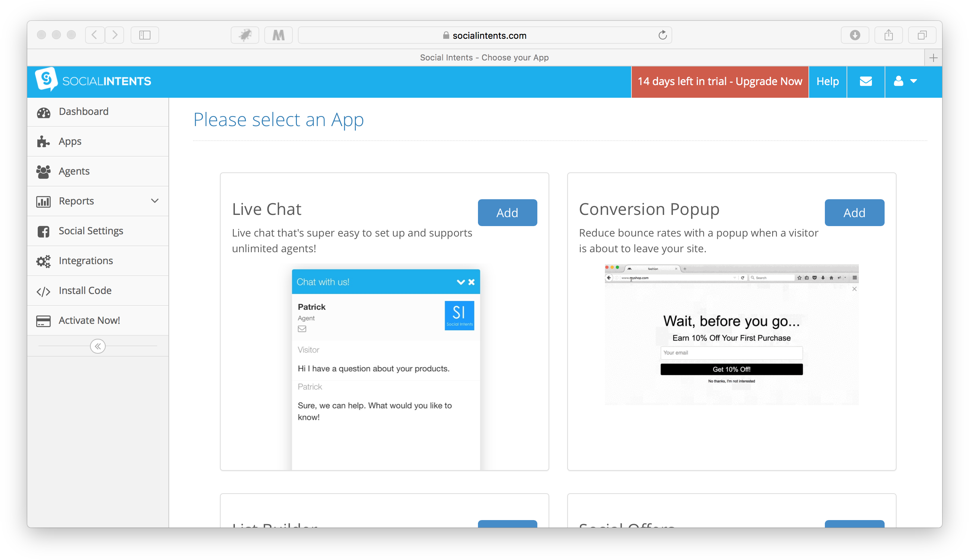
Task: Click the M extension toolbar icon
Action: click(x=279, y=35)
